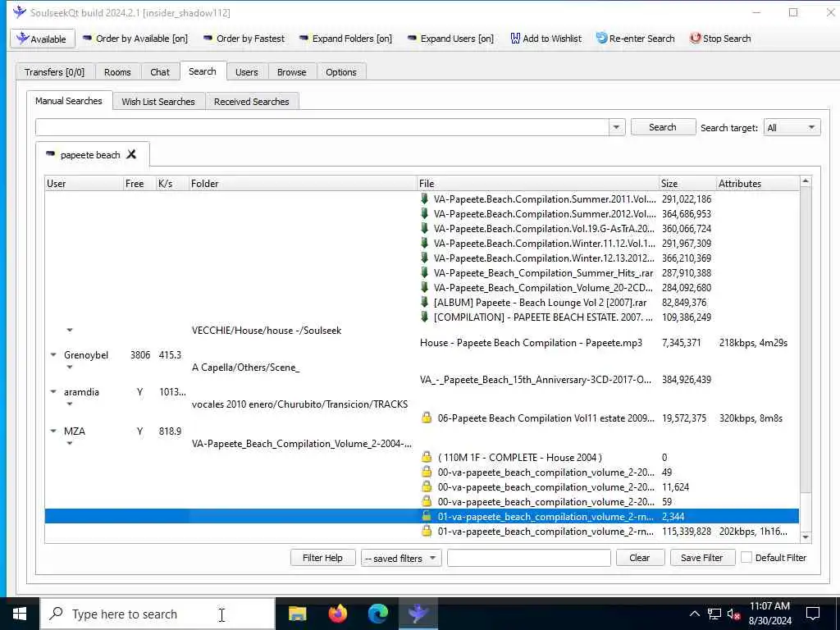Viewport: 840px width, 630px height.
Task: Enable the Default Filter checkbox
Action: 746,558
